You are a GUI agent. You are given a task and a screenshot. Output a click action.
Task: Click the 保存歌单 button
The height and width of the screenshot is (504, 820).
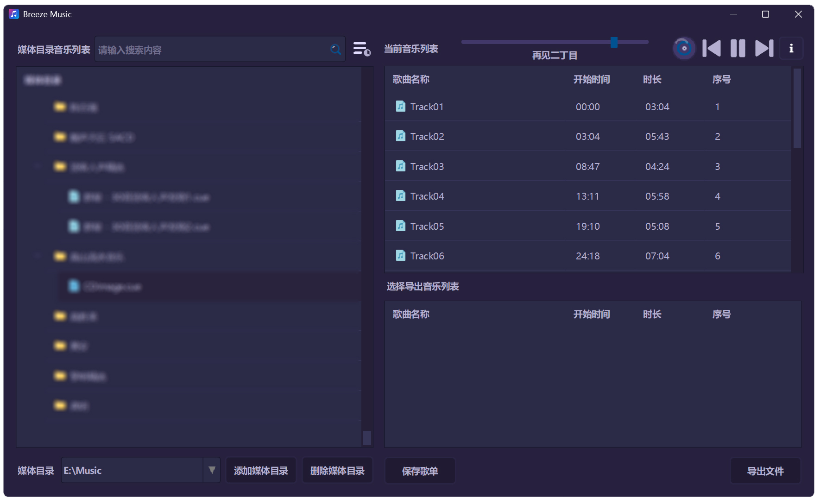(420, 470)
